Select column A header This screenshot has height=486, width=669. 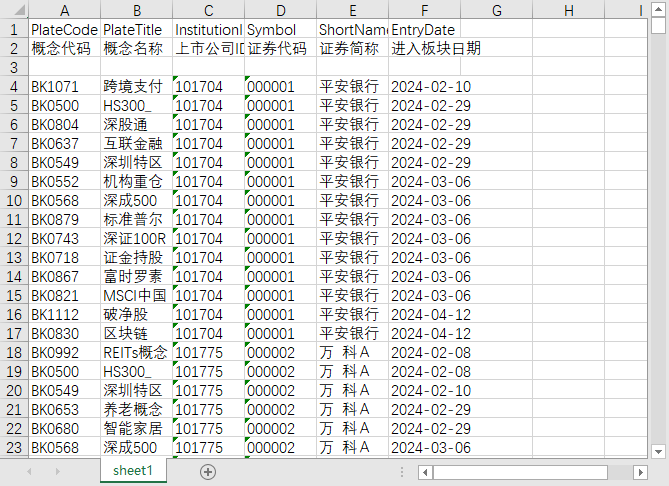point(64,10)
